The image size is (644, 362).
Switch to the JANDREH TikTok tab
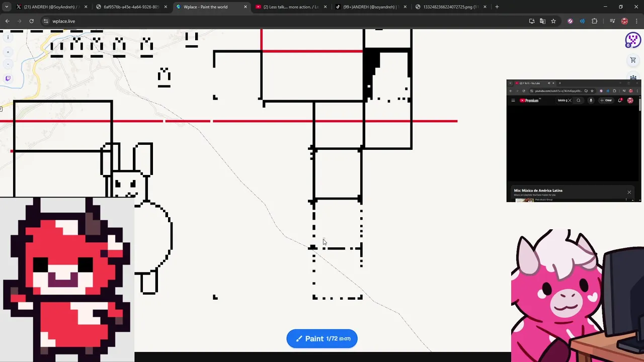tap(371, 7)
